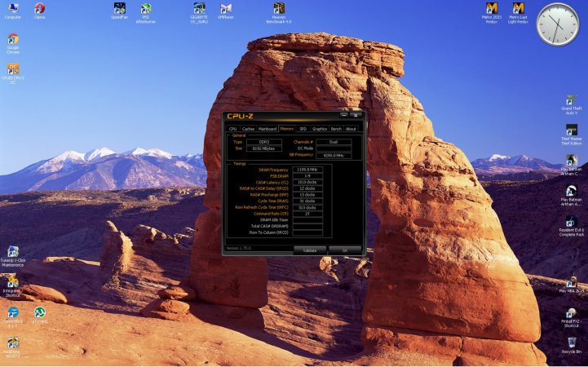Screen dimensions: 588x367
Task: Open Thief Master Thief Edition shortcut
Action: (x=572, y=135)
